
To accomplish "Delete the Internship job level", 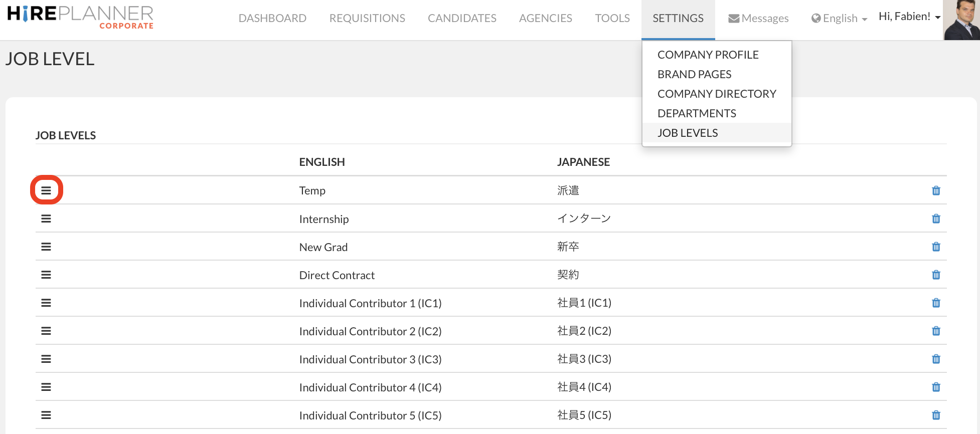I will coord(936,219).
